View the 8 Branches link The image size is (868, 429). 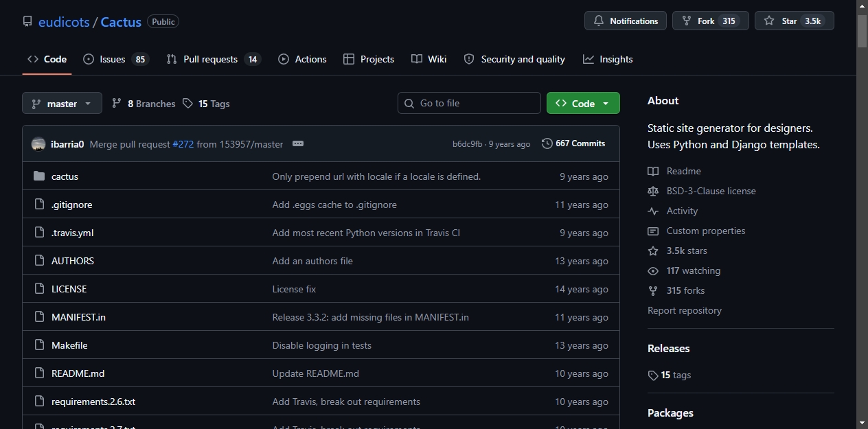pyautogui.click(x=144, y=104)
